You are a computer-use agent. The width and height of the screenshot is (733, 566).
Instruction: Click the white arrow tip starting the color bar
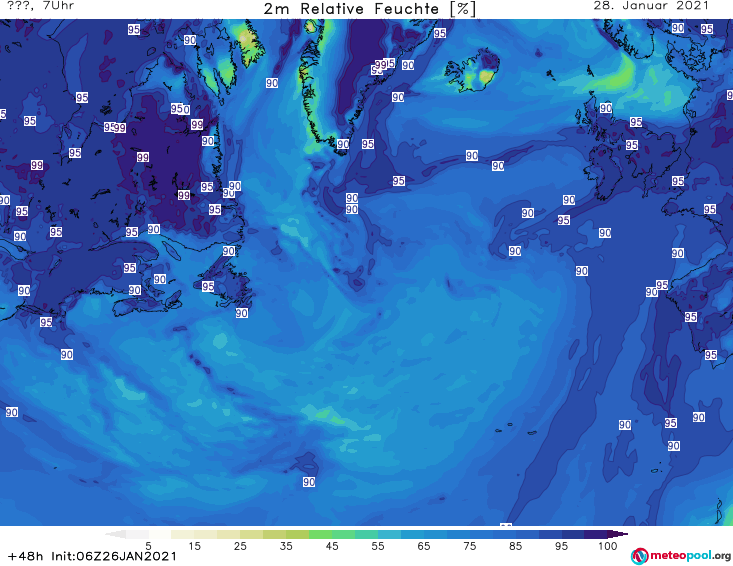pyautogui.click(x=115, y=534)
